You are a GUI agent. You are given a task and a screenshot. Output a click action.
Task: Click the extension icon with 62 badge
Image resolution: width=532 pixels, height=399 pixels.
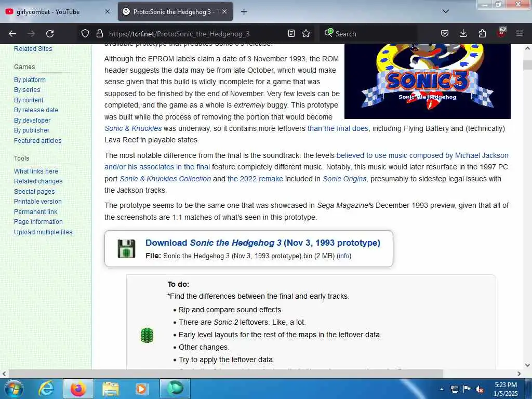point(501,33)
